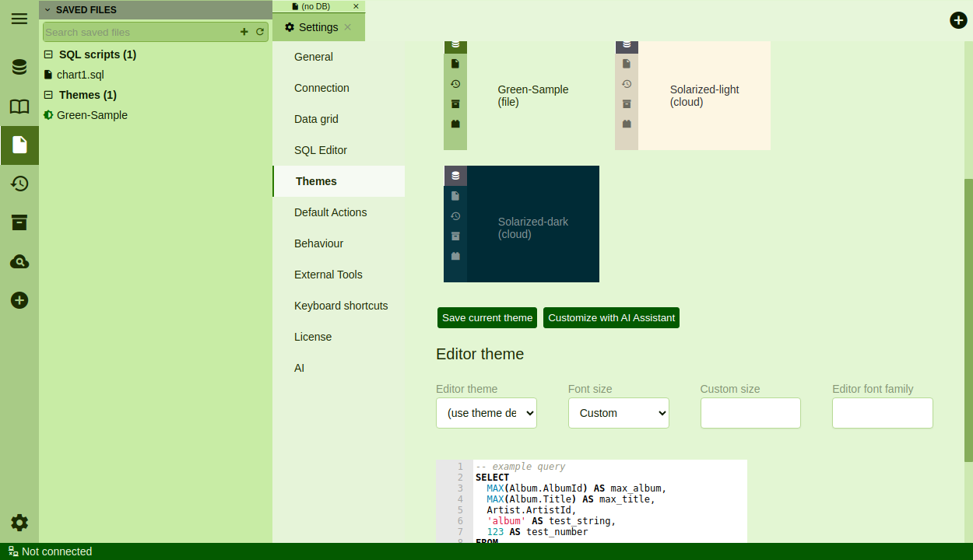Screen dimensions: 973x560
Task: Click the refresh icon in saved files
Action: pyautogui.click(x=260, y=32)
